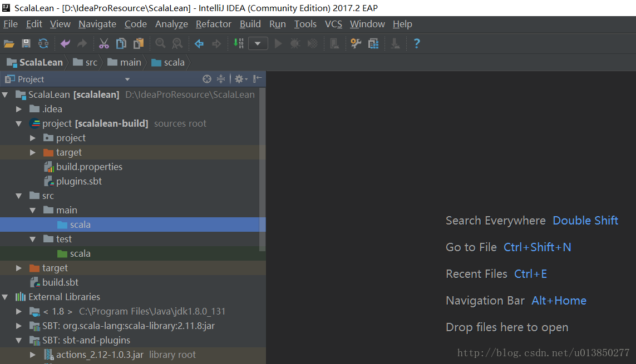Open the Tools menu
636x364 pixels.
tap(305, 24)
